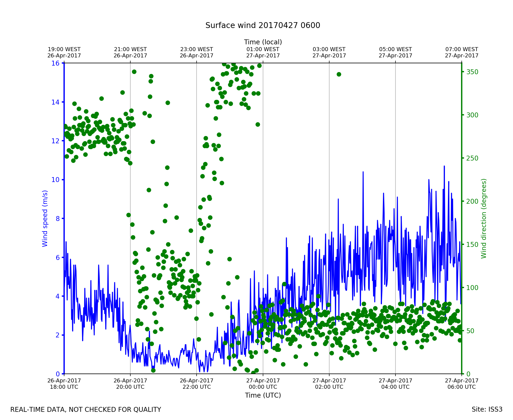The height and width of the screenshot is (420, 513).
Task: Click the blue '16' wind speed tick label
Action: 55,63
